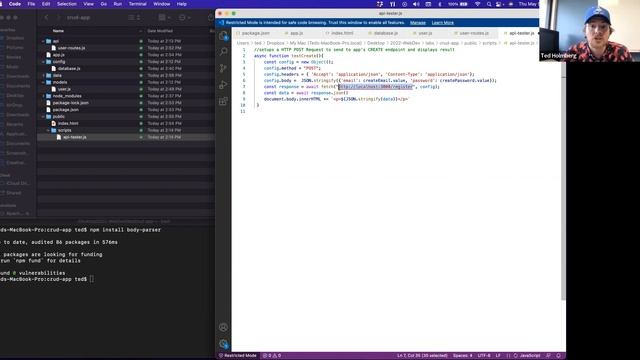
Task: Collapse the models folder in Finder
Action: pos(43,82)
